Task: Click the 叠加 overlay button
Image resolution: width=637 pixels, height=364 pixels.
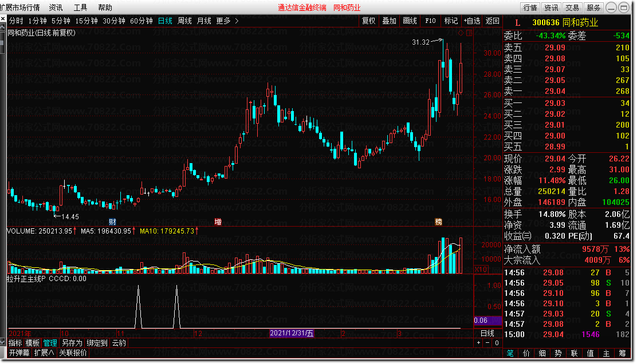Action: tap(389, 21)
